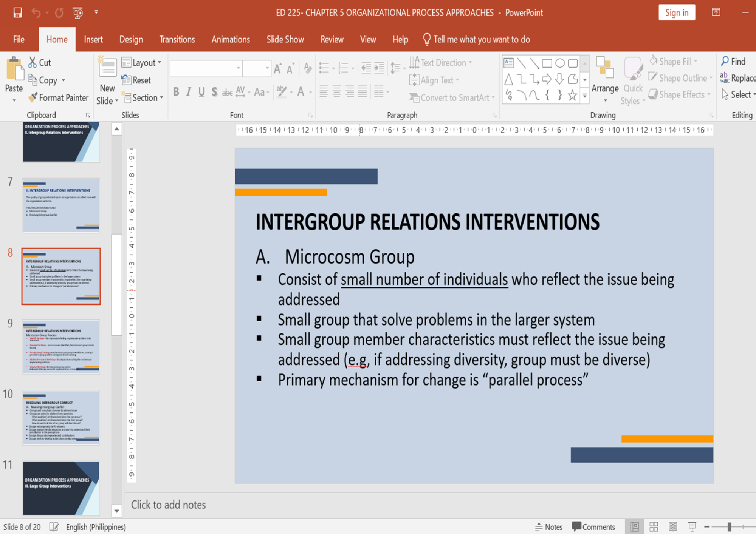Click Tell me what you want to do
Viewport: 756px width, 534px height.
pos(476,39)
